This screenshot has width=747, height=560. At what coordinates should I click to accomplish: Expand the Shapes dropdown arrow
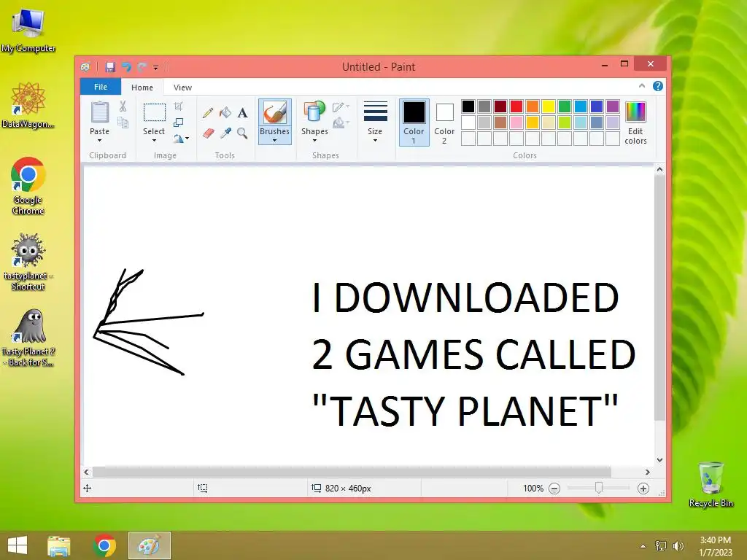(314, 141)
